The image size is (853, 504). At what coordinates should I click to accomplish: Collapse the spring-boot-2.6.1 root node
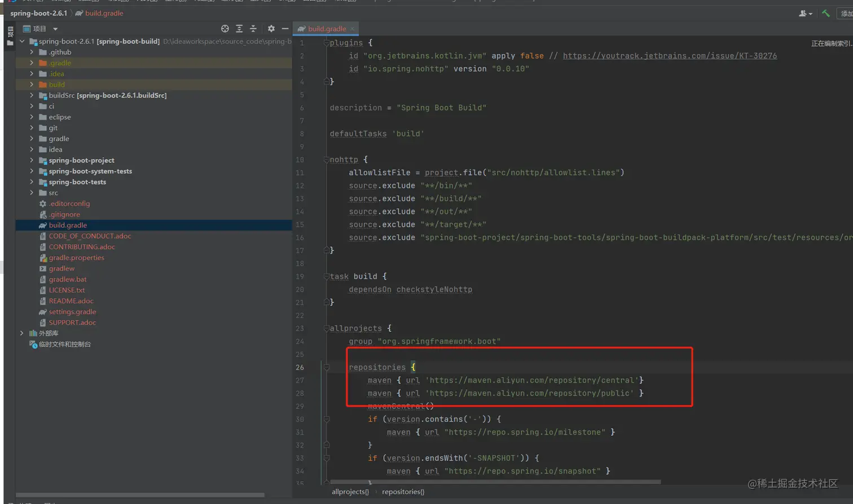22,41
